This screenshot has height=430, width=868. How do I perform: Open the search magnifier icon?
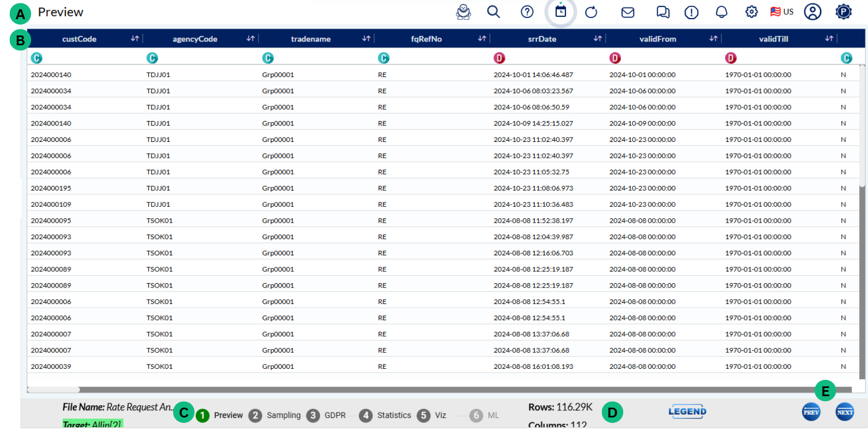[x=493, y=12]
